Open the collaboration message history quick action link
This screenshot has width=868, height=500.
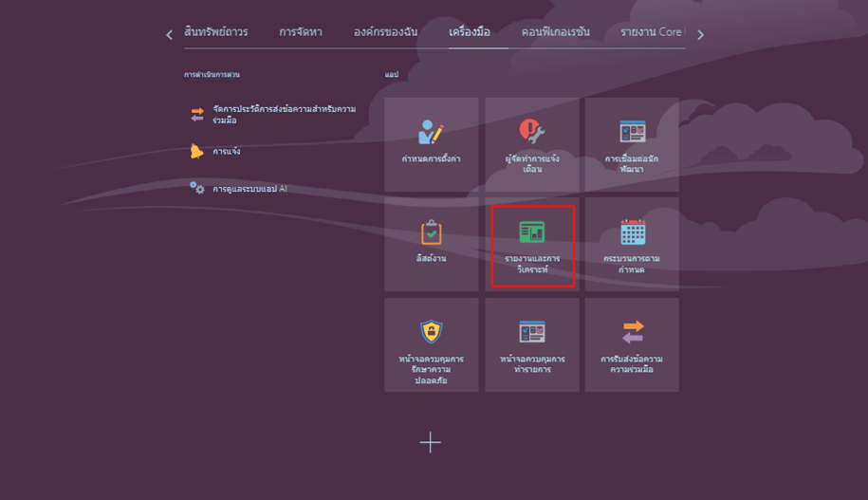(x=285, y=115)
